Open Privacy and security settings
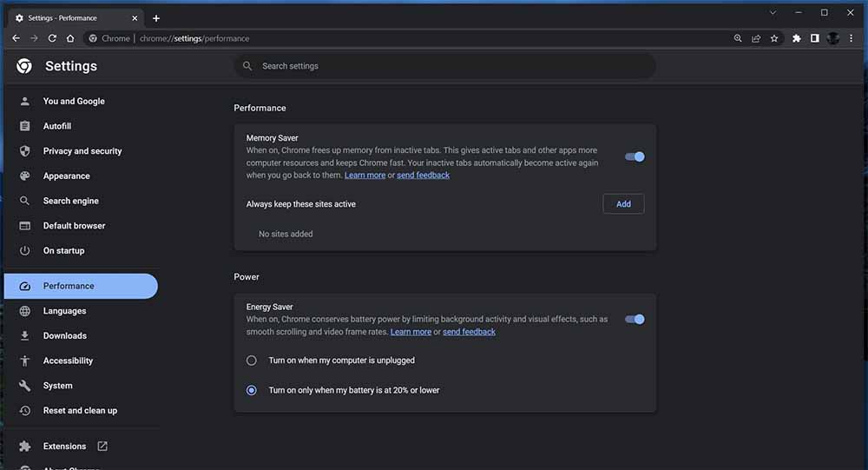This screenshot has height=470, width=868. point(81,151)
